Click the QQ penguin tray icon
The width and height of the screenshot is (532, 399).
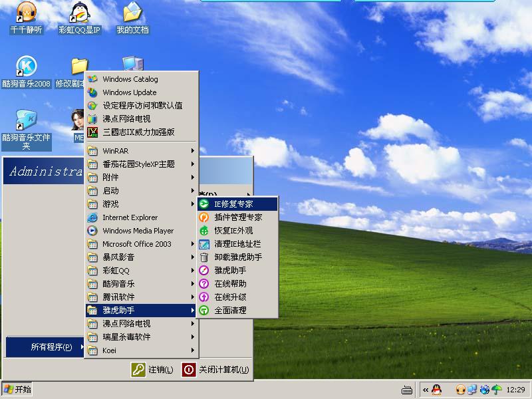(436, 389)
